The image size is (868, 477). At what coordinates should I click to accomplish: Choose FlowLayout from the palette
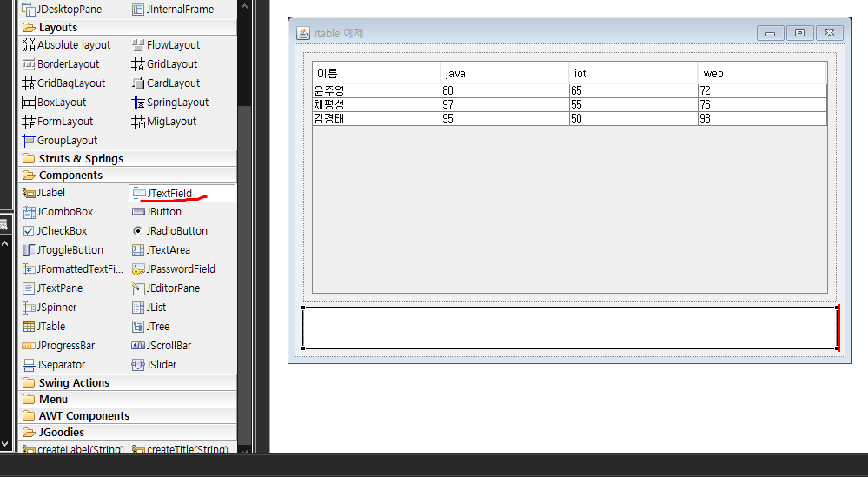[165, 45]
